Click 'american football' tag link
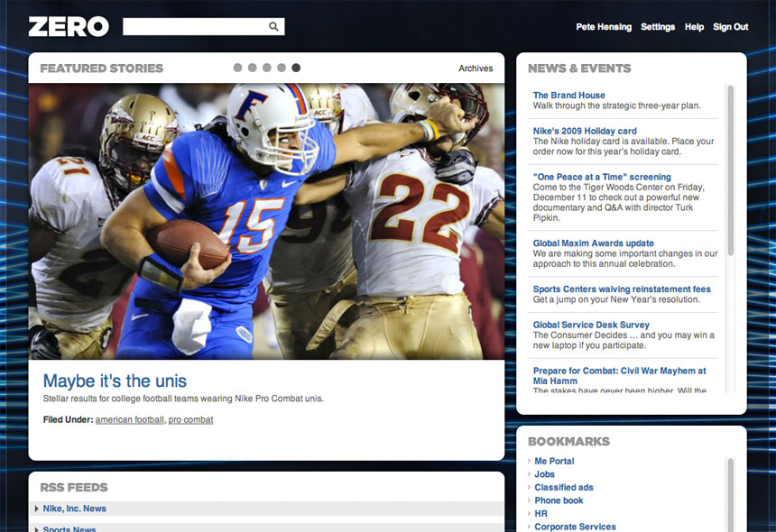The width and height of the screenshot is (776, 532). point(130,420)
